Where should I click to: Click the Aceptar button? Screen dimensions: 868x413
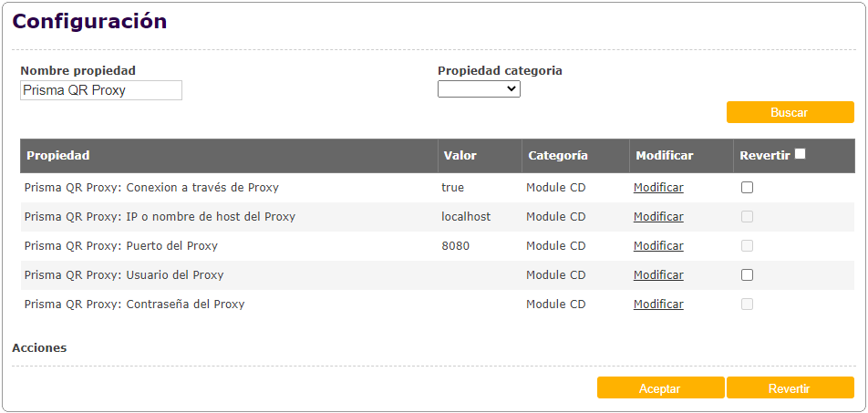click(660, 388)
